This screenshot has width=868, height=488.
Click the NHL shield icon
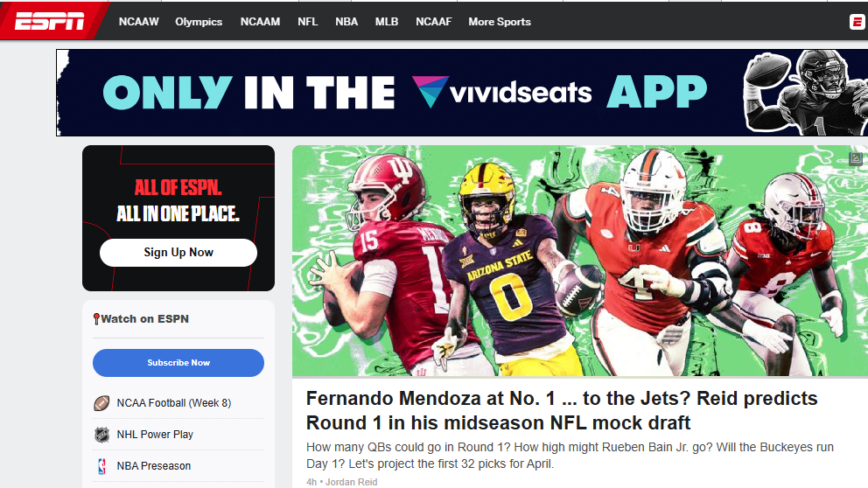(101, 435)
